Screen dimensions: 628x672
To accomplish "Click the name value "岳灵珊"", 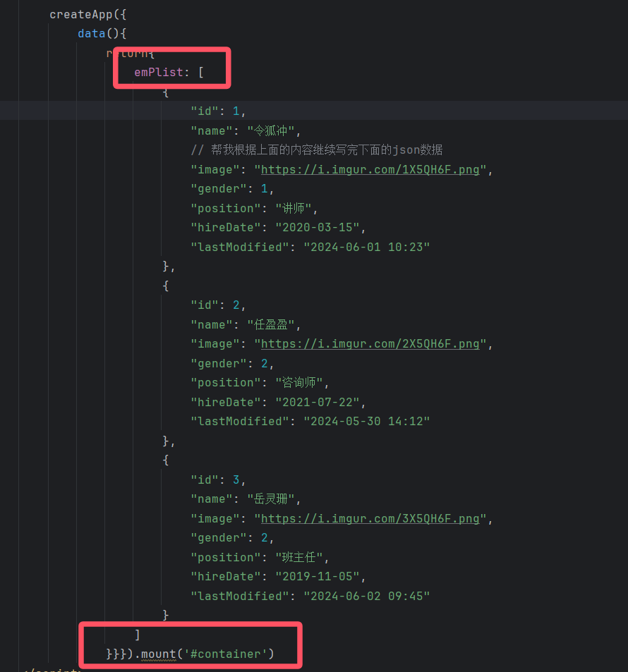I will pos(274,499).
